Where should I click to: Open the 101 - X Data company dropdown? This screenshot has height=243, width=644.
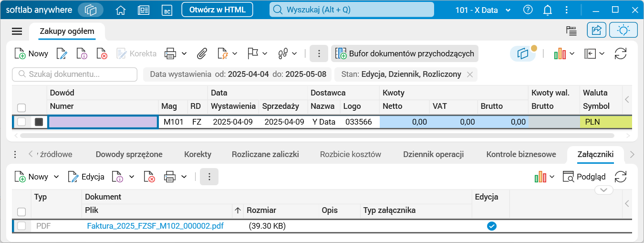pyautogui.click(x=483, y=10)
